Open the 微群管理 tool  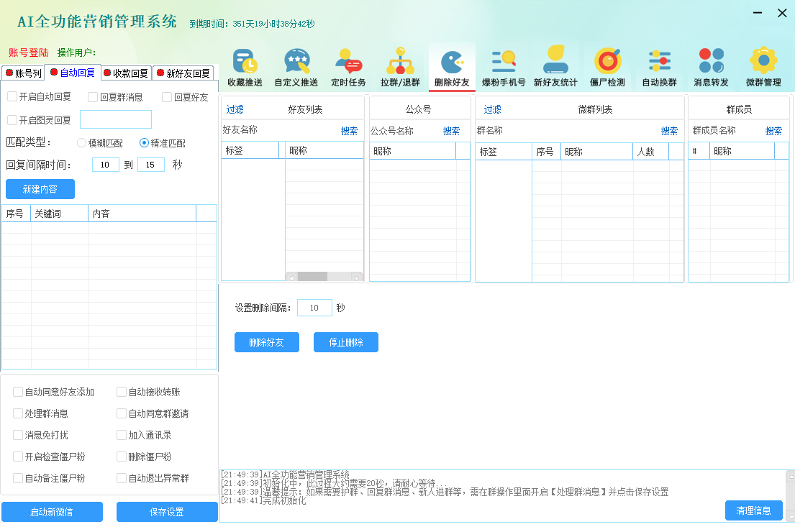click(763, 68)
